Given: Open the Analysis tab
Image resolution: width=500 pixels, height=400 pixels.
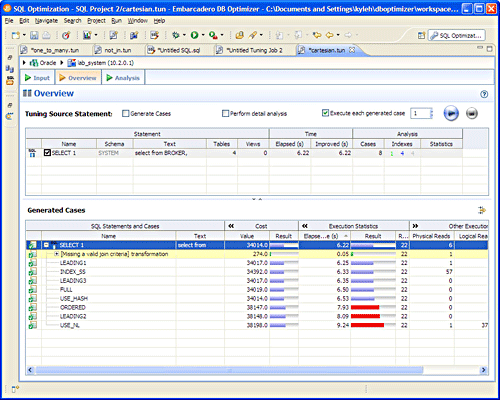Looking at the screenshot, I should coord(123,78).
